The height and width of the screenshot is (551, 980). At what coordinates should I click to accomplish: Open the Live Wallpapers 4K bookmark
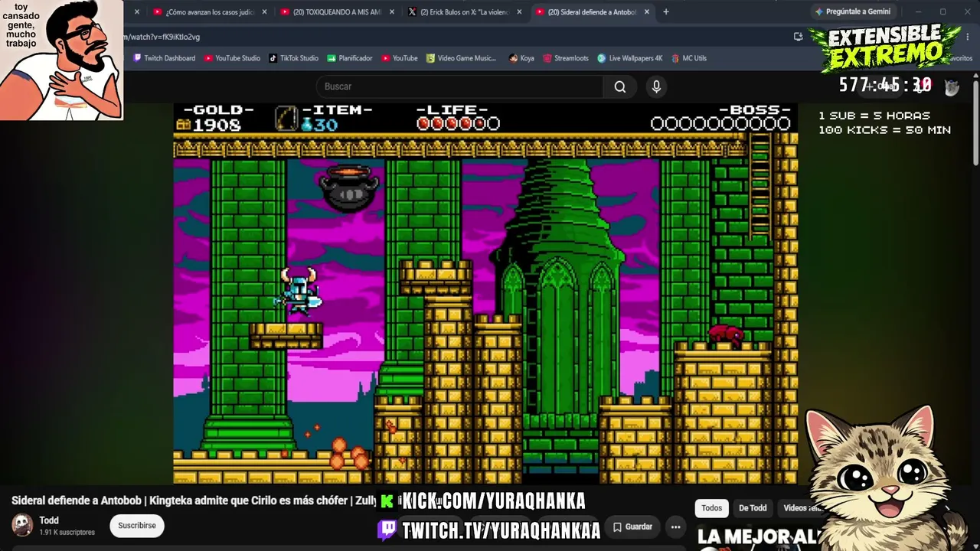pos(630,58)
